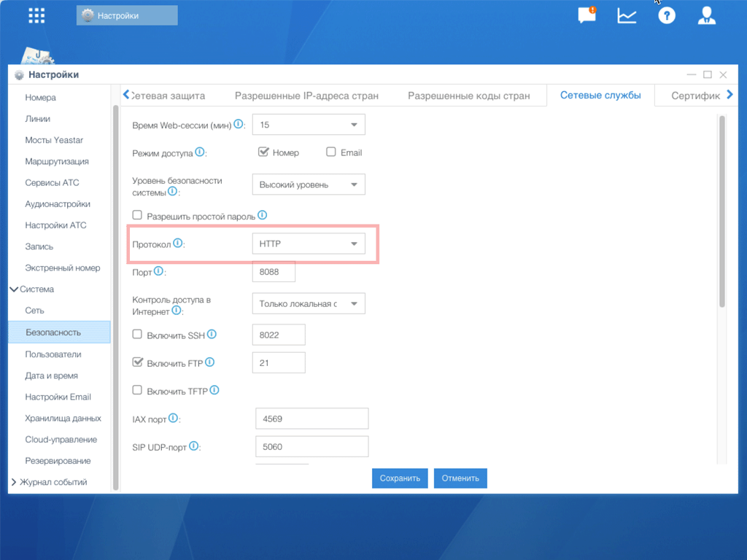Open the app launcher grid icon
The image size is (747, 560).
[36, 15]
